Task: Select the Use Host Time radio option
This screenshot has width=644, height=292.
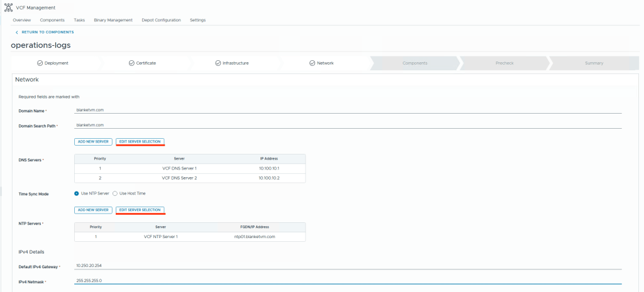Action: coord(115,193)
